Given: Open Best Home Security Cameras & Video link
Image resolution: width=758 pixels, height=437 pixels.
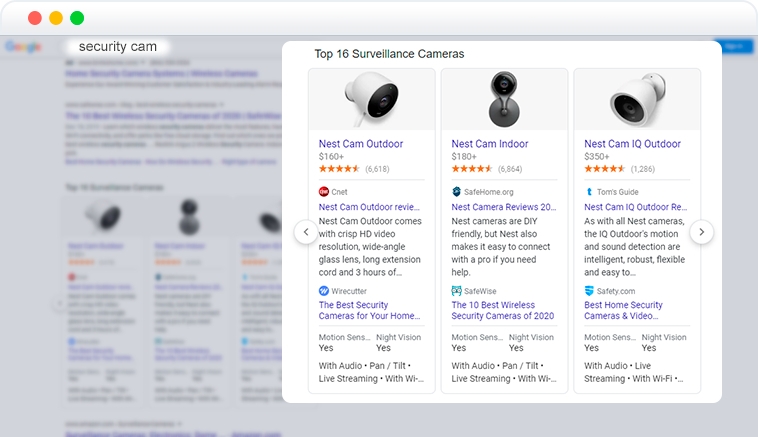Looking at the screenshot, I should click(x=623, y=310).
